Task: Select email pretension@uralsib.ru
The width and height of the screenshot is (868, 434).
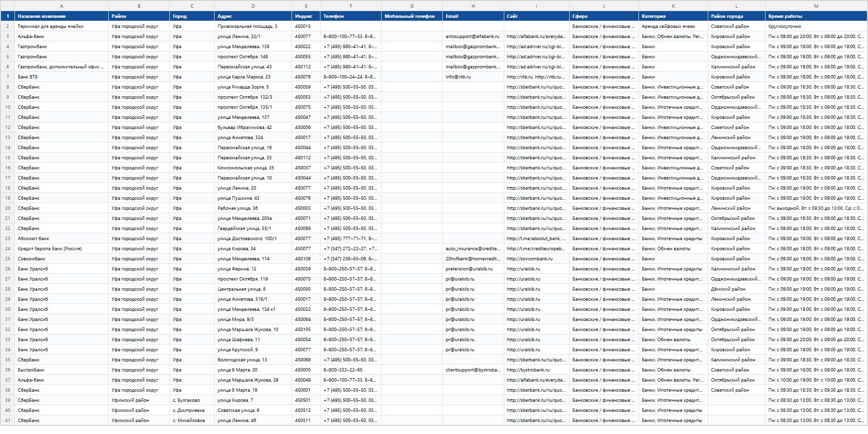Action: click(x=473, y=269)
